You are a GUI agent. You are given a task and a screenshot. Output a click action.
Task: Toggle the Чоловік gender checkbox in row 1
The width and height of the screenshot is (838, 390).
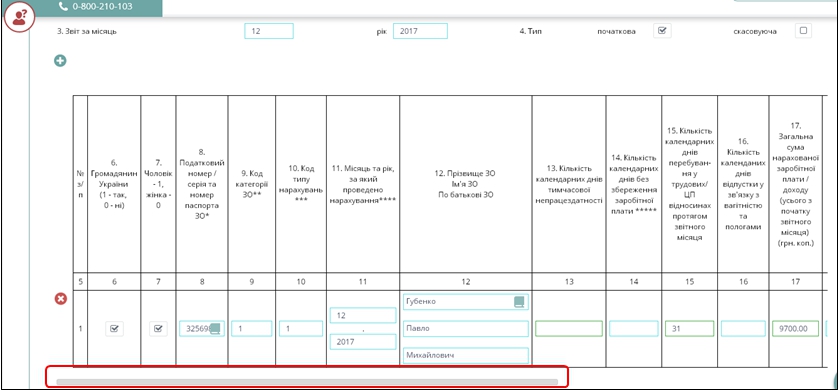[x=158, y=329]
